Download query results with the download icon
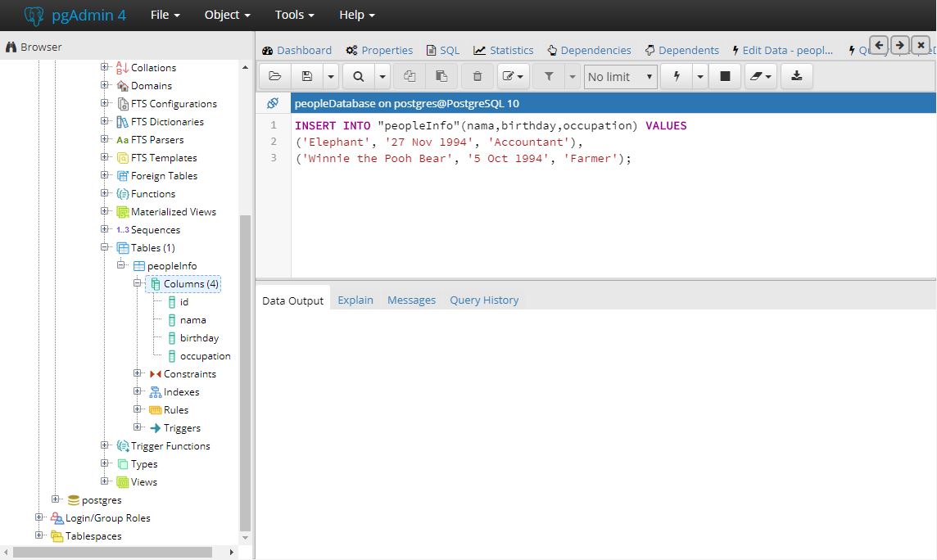Screen dimensions: 937x560 [x=796, y=75]
